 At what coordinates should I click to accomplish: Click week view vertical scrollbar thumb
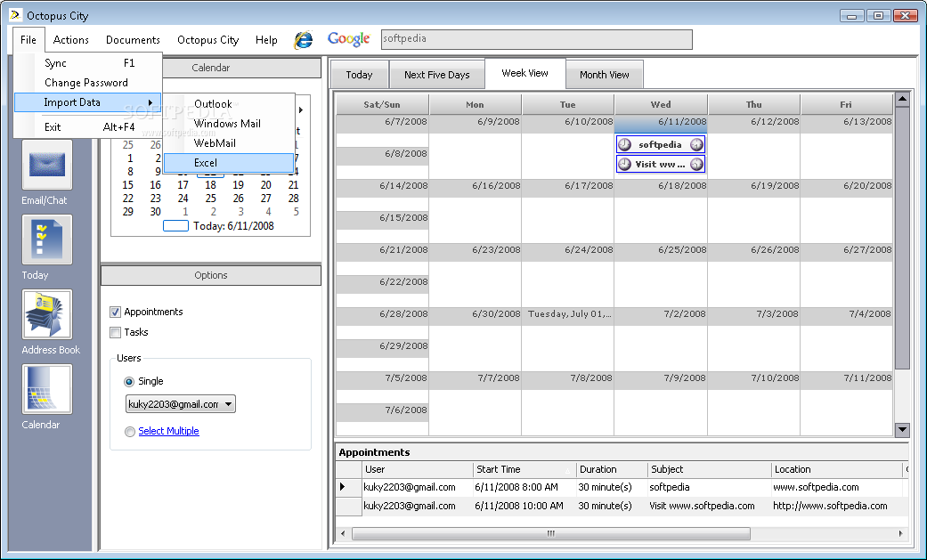click(x=902, y=238)
